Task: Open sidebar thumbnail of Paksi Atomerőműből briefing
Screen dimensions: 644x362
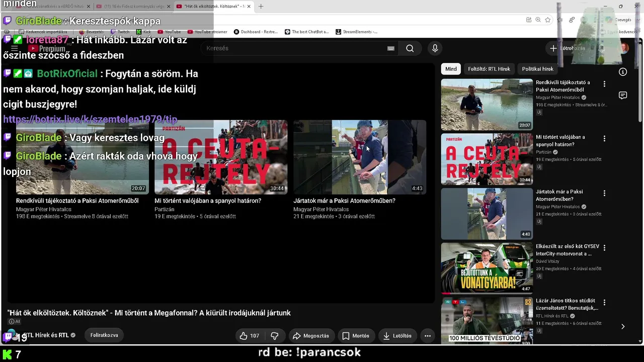Action: 487,104
